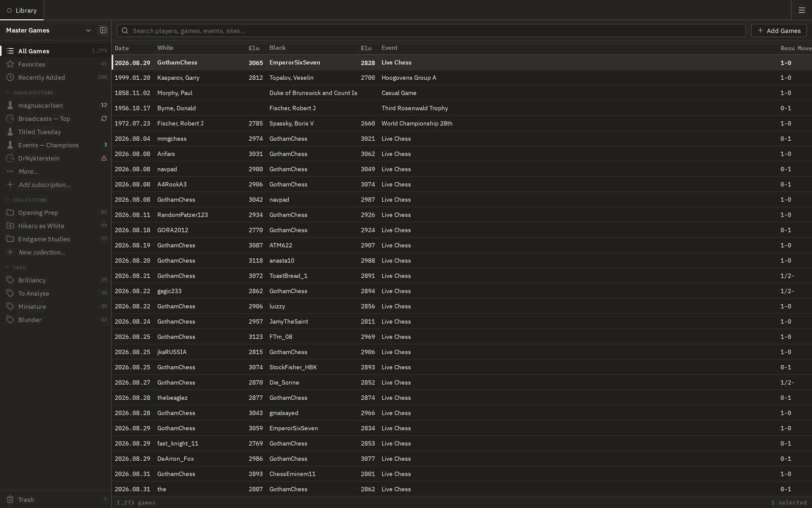Click the Events — Champions pawn icon
Image resolution: width=812 pixels, height=508 pixels.
point(10,145)
